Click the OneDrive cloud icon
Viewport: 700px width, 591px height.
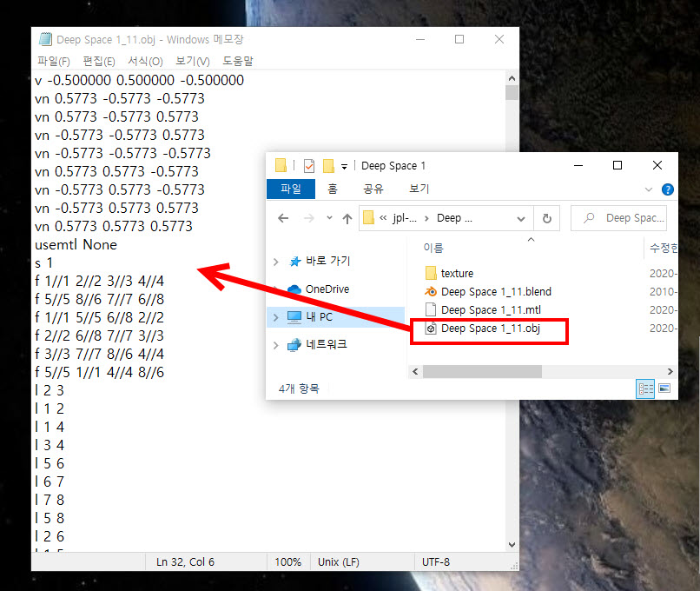(x=294, y=289)
